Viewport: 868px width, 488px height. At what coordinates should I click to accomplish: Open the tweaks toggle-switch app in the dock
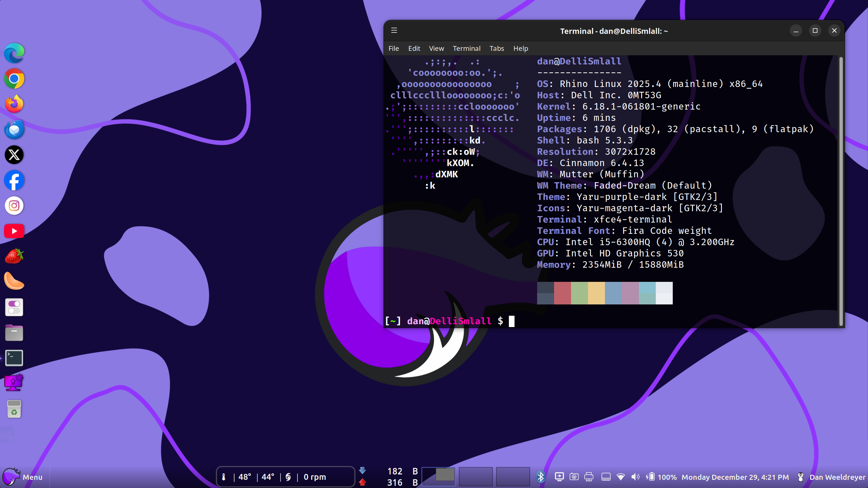[14, 307]
